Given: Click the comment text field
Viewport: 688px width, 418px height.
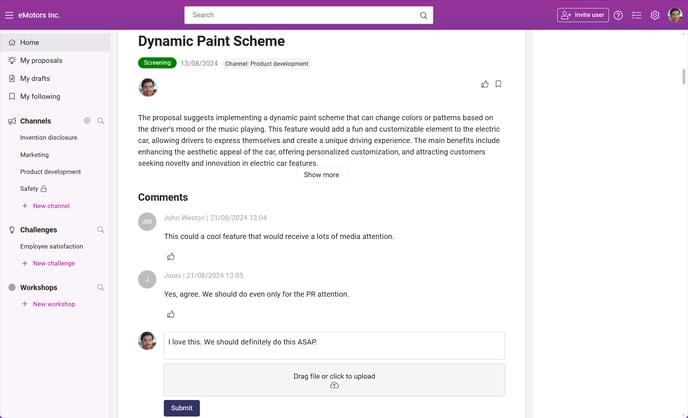Looking at the screenshot, I should [334, 346].
